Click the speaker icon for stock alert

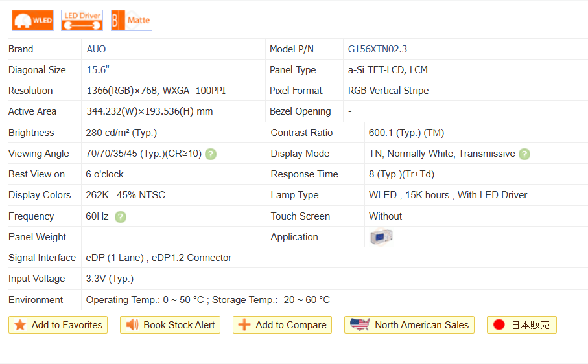(132, 325)
